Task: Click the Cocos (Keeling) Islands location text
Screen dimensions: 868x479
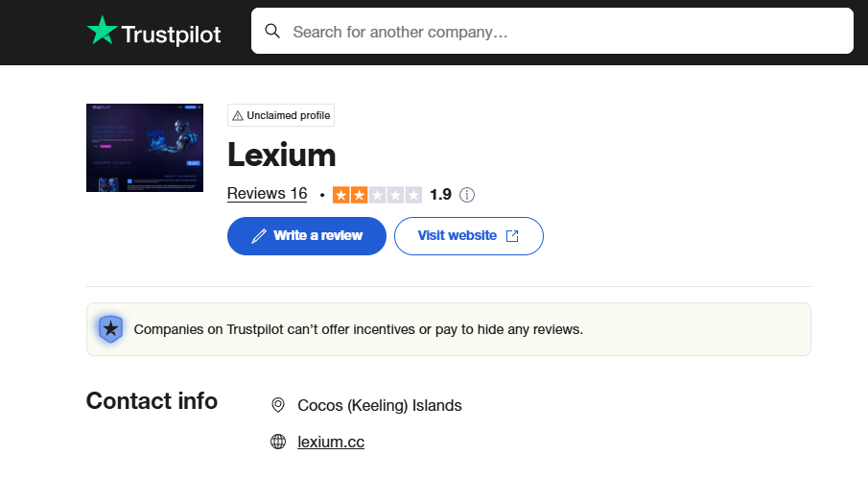Action: (380, 405)
